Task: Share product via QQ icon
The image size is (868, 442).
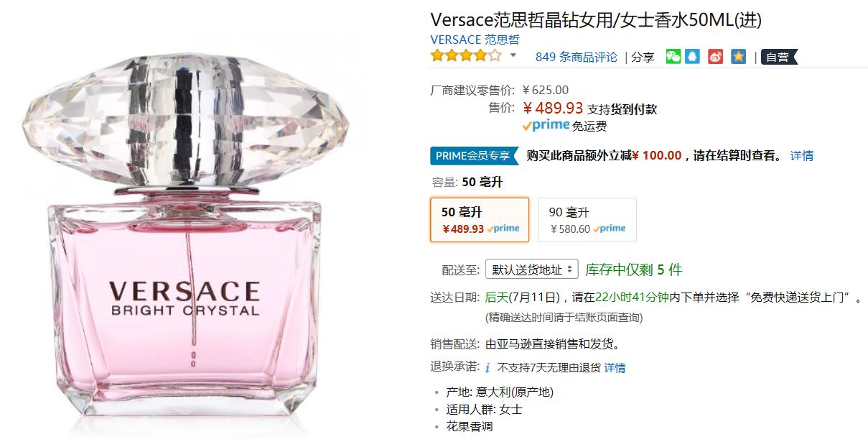Action: [x=692, y=57]
